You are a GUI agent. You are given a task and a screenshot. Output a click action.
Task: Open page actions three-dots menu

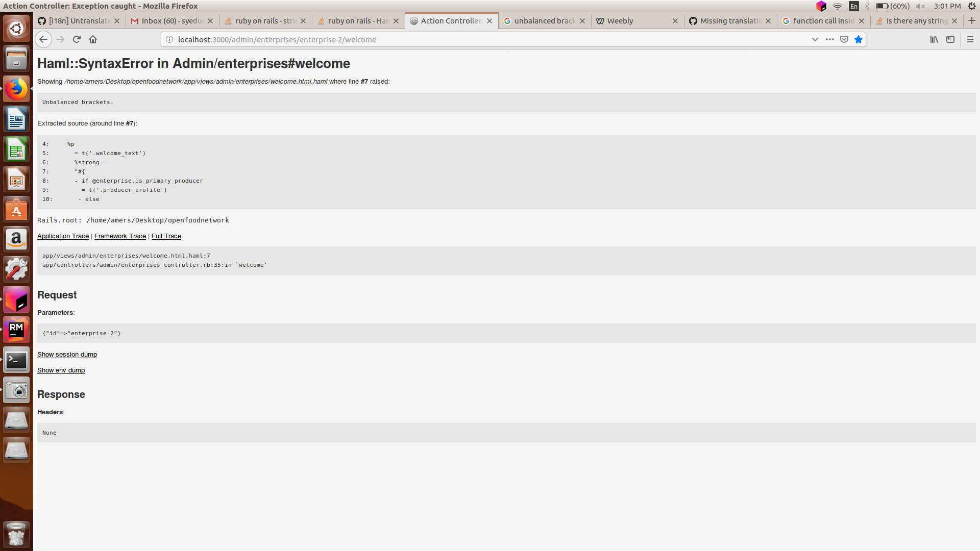[830, 39]
